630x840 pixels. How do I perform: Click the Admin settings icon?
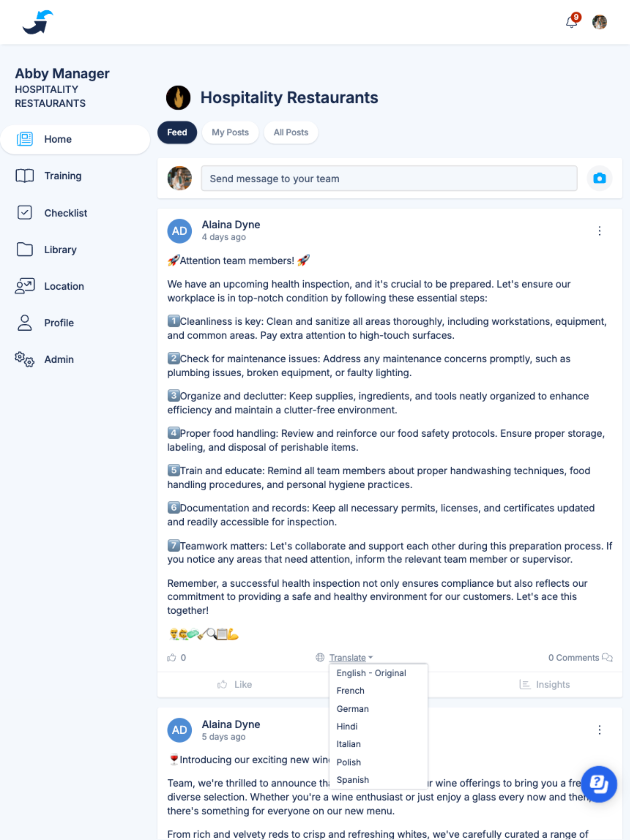[x=24, y=359]
